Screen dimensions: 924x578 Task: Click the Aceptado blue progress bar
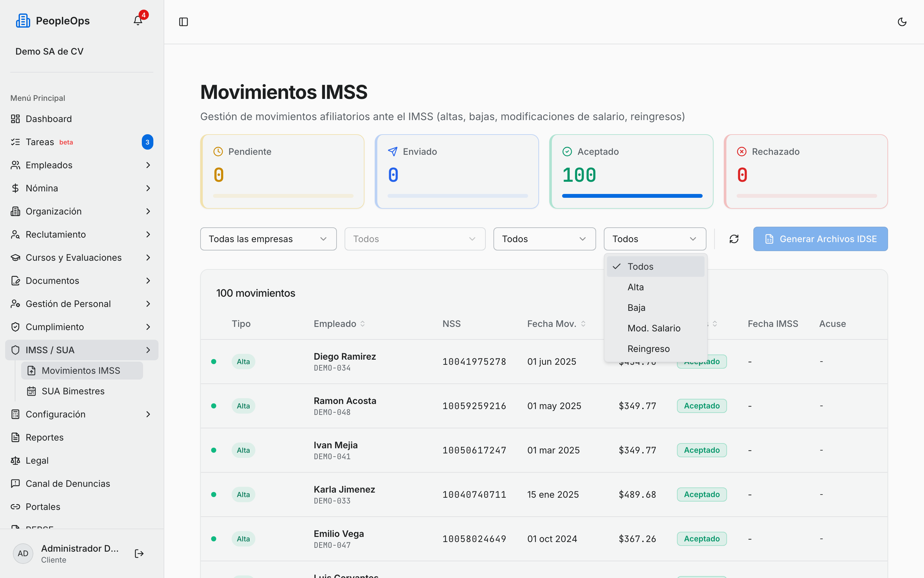pos(632,196)
